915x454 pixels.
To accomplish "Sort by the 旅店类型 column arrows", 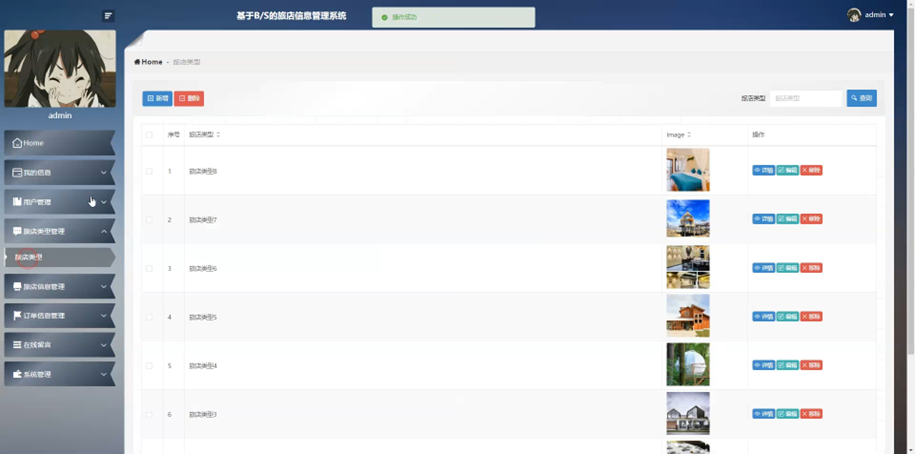I will [x=218, y=135].
